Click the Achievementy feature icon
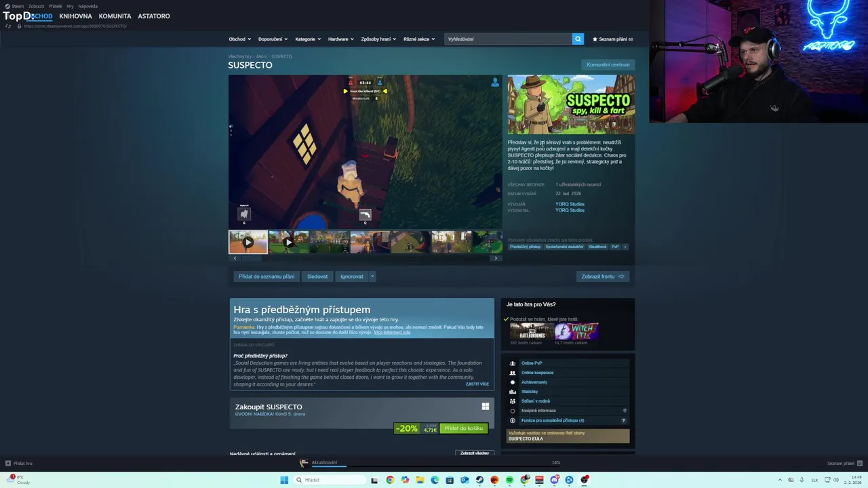This screenshot has width=868, height=488. pyautogui.click(x=513, y=382)
